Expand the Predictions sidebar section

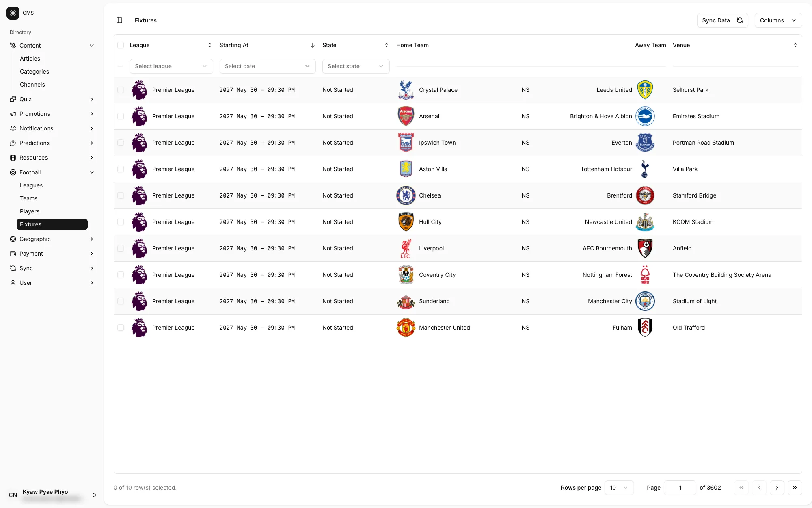(52, 143)
